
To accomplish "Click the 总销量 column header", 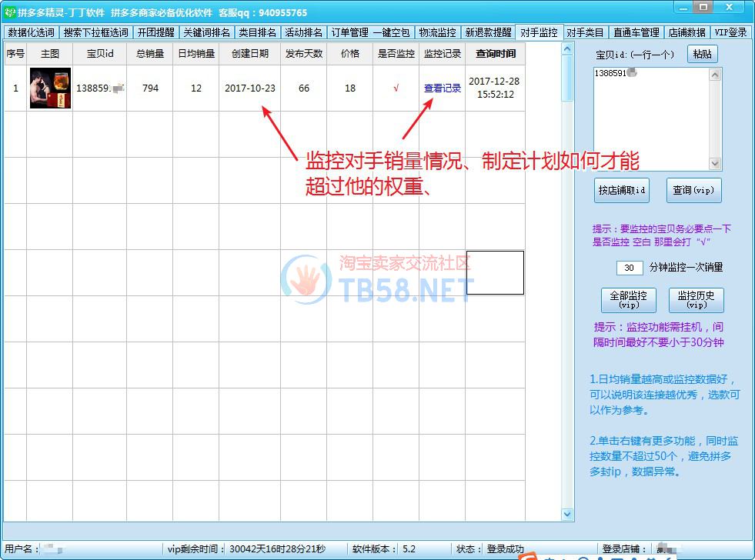I will 150,54.
